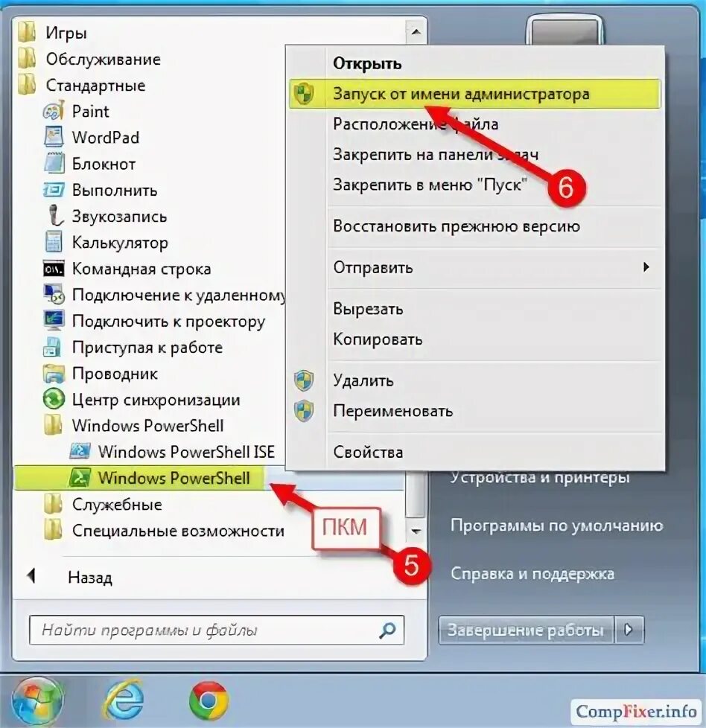Screen dimensions: 706x728
Task: Open the Paint program icon
Action: (x=54, y=112)
